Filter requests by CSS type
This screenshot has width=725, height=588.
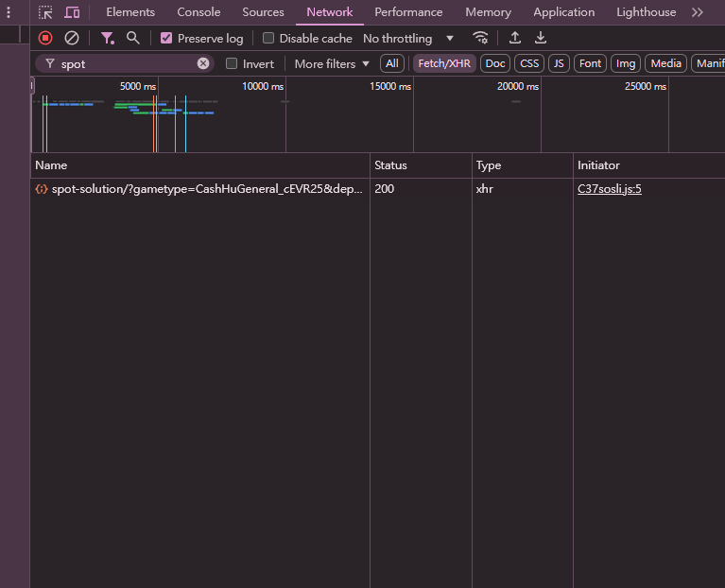tap(529, 63)
